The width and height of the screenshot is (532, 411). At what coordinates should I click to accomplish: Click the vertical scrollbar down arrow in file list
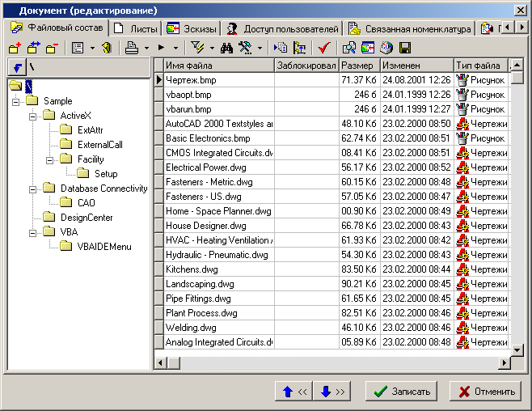[517, 350]
